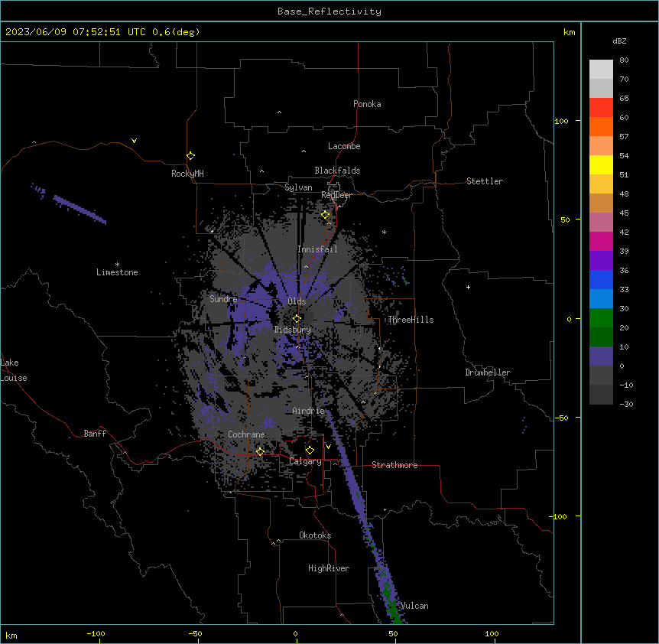Click the yellow diamond marker above RockyMH
Screen dimensions: 659x644
(191, 156)
